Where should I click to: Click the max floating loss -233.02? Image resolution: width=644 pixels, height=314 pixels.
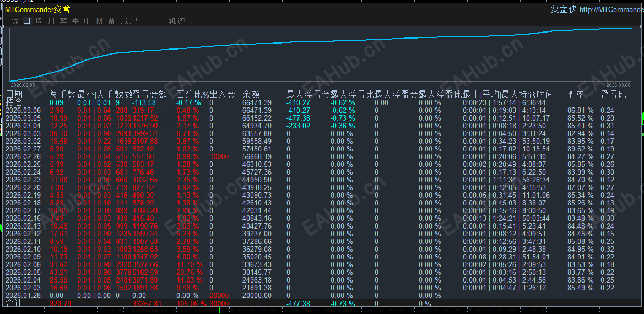(298, 126)
